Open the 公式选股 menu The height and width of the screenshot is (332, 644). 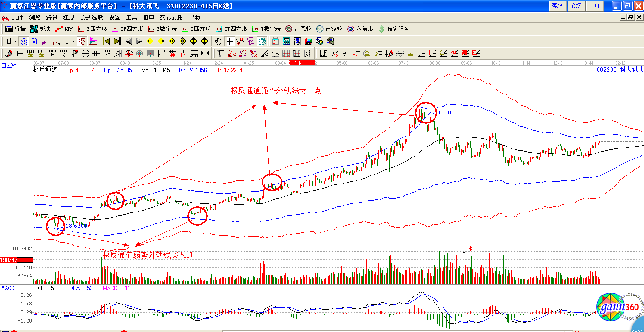tap(91, 17)
